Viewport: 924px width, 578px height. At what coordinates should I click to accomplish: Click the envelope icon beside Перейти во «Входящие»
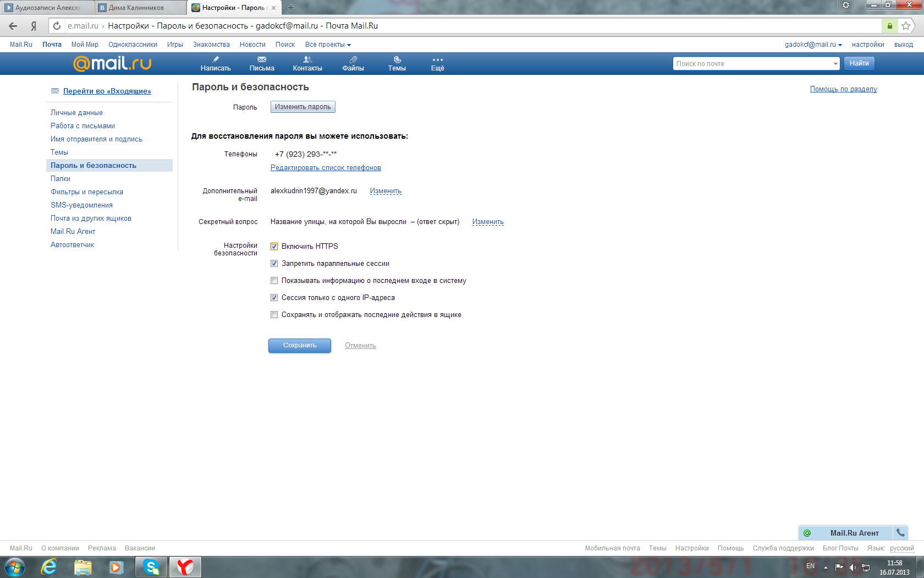(55, 91)
